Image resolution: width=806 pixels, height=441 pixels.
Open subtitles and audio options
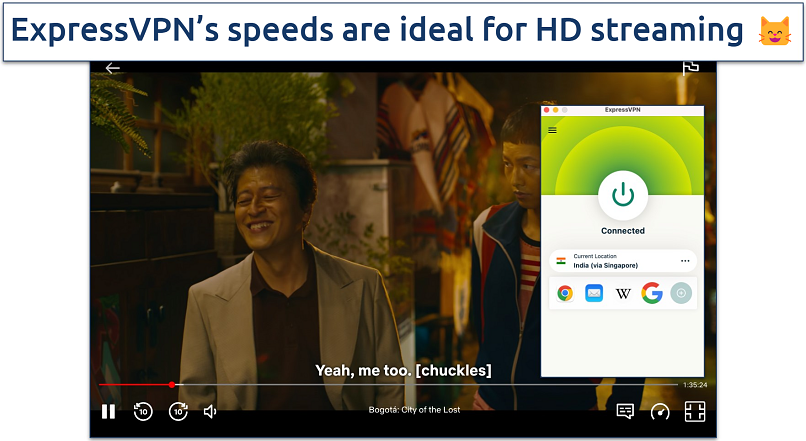click(625, 411)
